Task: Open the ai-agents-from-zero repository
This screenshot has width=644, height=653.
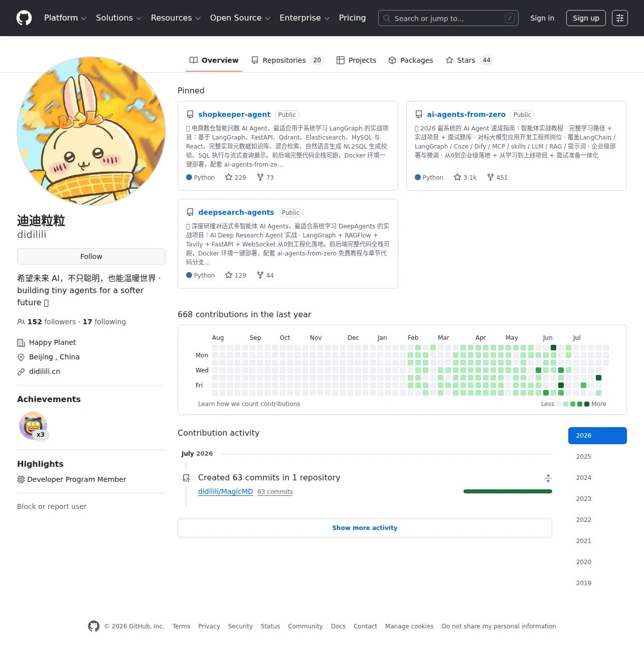Action: coord(466,114)
